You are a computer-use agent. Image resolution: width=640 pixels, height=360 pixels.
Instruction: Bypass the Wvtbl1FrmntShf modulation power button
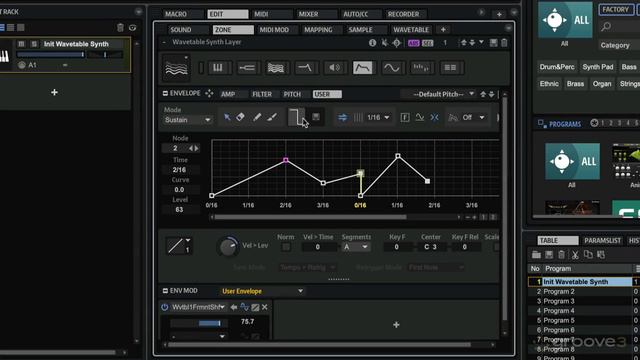tap(164, 307)
